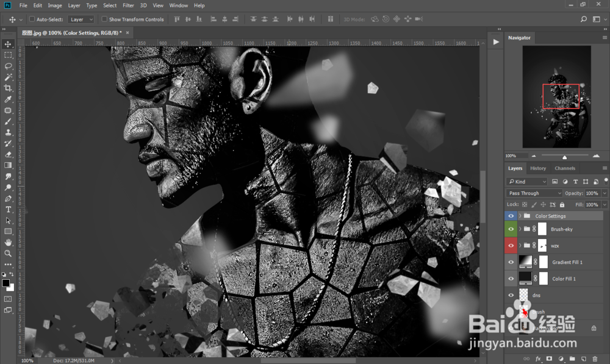Open the Fill value dropdown arrow

tap(605, 204)
